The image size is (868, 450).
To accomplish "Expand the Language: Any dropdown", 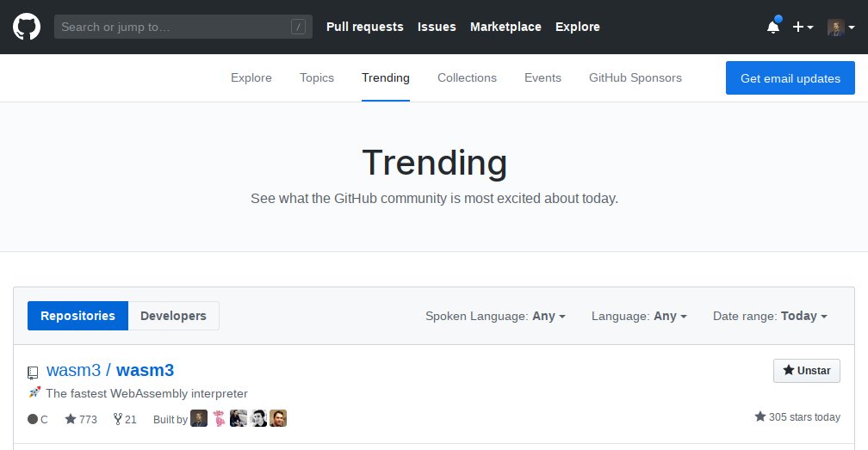I will pos(639,317).
